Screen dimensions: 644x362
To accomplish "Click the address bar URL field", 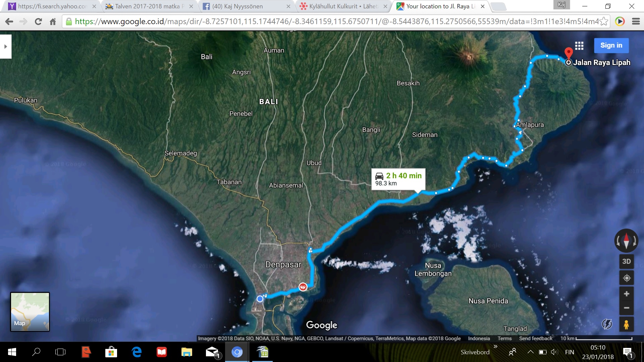I will 335,21.
